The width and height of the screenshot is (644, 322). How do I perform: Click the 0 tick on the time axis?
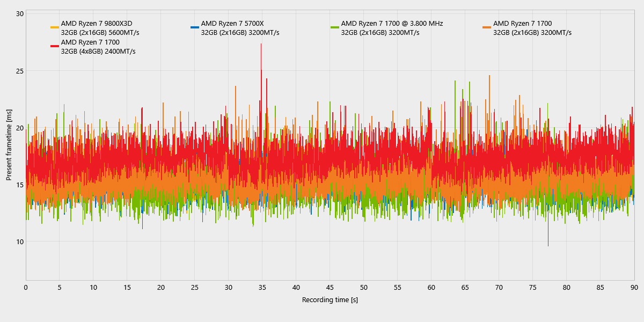(x=26, y=287)
